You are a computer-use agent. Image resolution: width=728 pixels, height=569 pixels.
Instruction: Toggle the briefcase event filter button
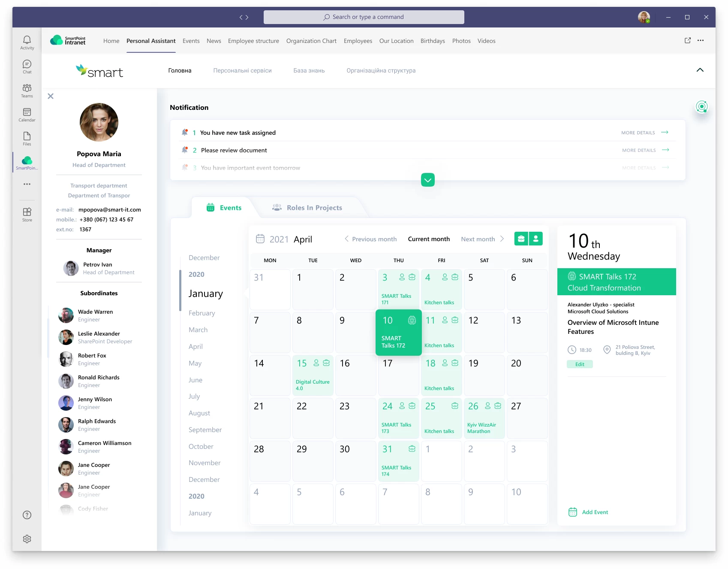point(521,239)
